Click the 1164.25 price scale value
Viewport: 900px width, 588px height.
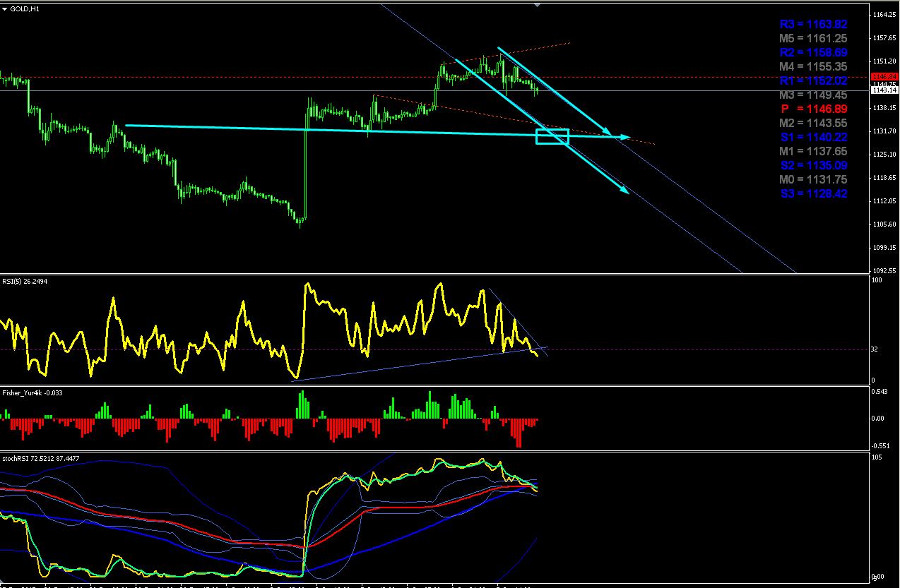pos(884,15)
